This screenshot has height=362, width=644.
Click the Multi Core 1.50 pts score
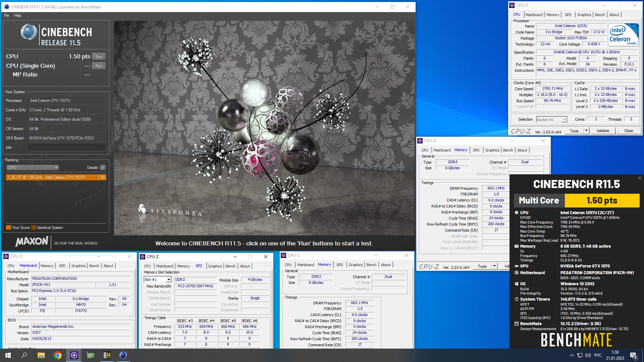[602, 200]
